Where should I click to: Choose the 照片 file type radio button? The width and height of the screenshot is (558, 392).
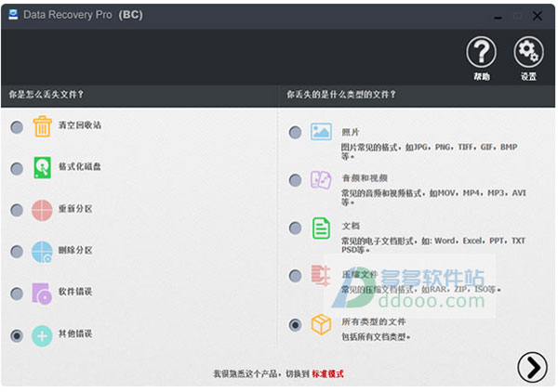[x=295, y=132]
